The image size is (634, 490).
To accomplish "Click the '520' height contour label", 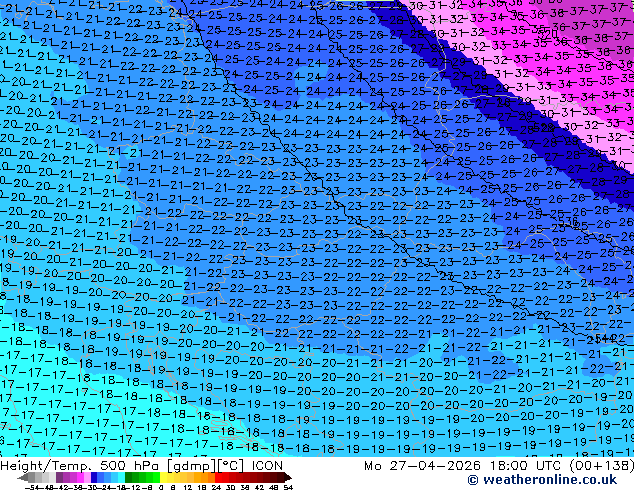I will [547, 34].
